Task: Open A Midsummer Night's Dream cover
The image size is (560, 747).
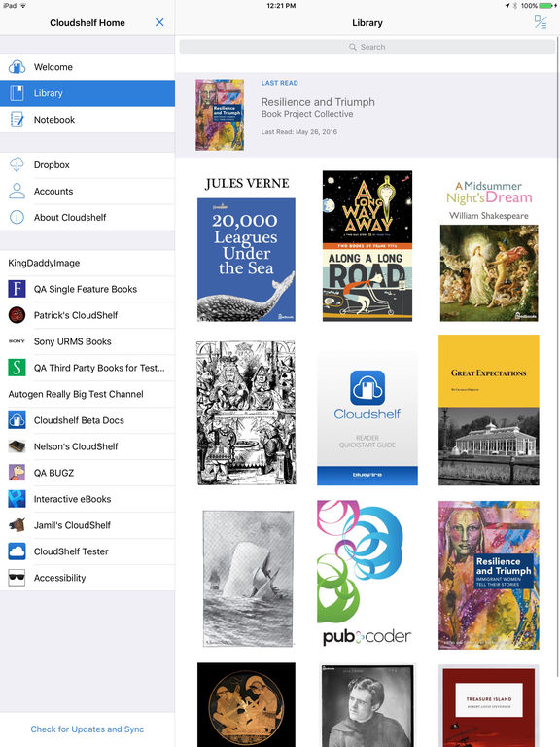Action: pyautogui.click(x=489, y=250)
